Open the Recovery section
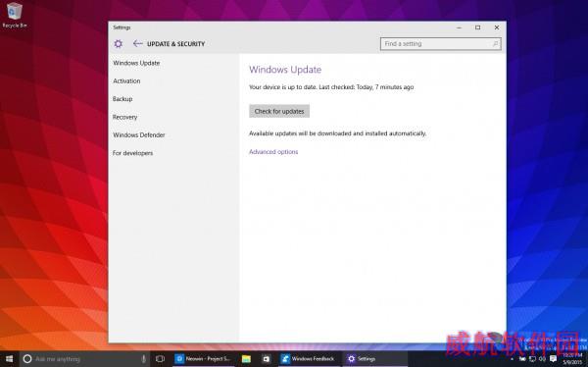Viewport: 588px width, 367px height. (124, 117)
